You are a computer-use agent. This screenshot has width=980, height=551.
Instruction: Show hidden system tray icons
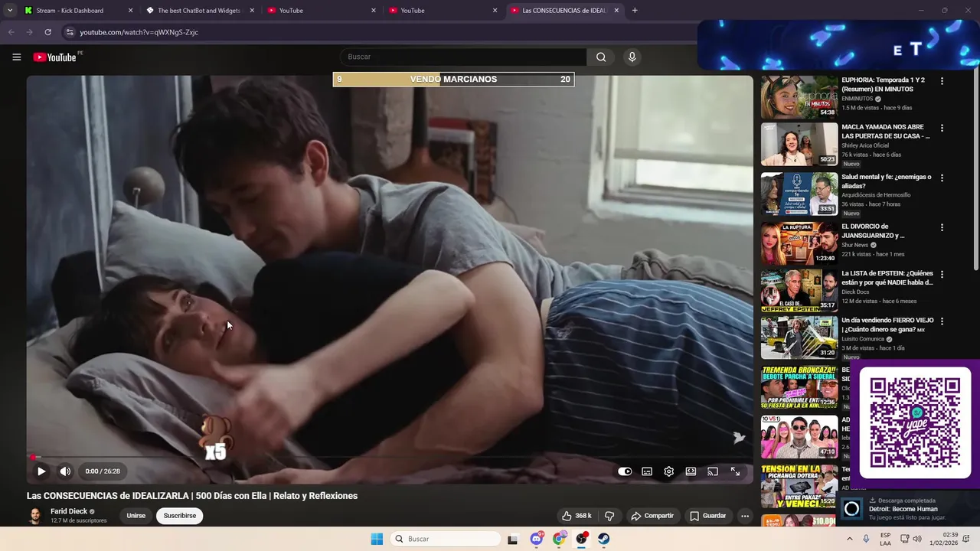click(849, 539)
